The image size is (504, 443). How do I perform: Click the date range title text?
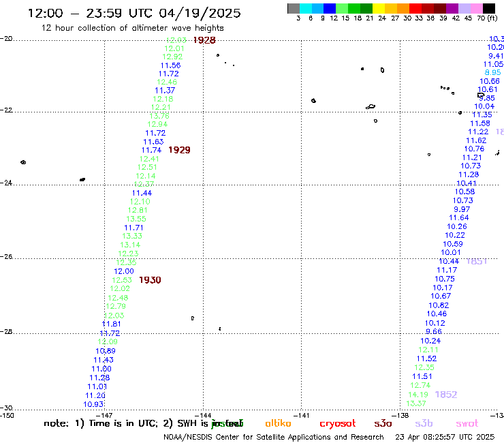[x=134, y=14]
